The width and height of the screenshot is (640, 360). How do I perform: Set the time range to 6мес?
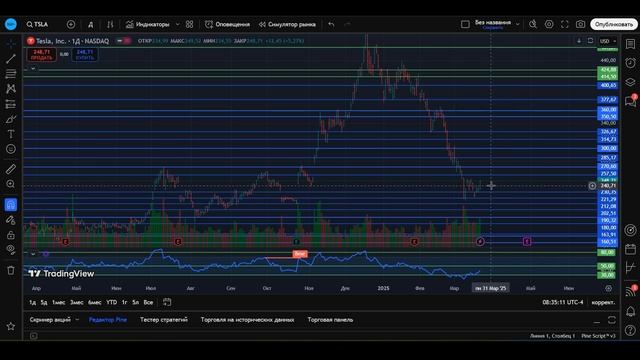[94, 302]
